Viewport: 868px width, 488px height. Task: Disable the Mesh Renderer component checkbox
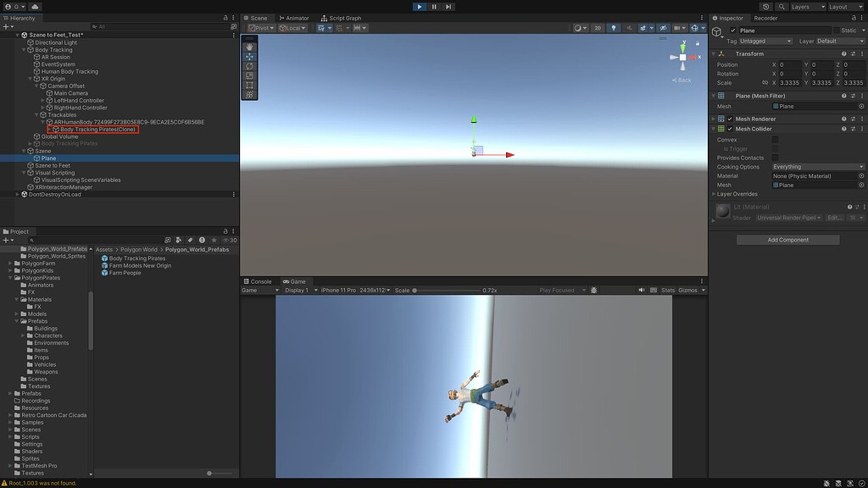731,119
